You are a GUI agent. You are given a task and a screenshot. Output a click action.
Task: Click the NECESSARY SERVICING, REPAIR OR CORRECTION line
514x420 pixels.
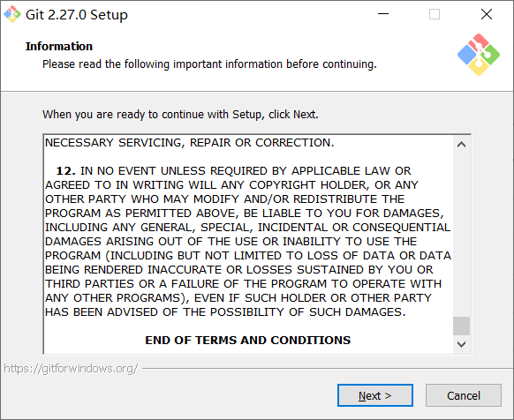click(x=190, y=143)
